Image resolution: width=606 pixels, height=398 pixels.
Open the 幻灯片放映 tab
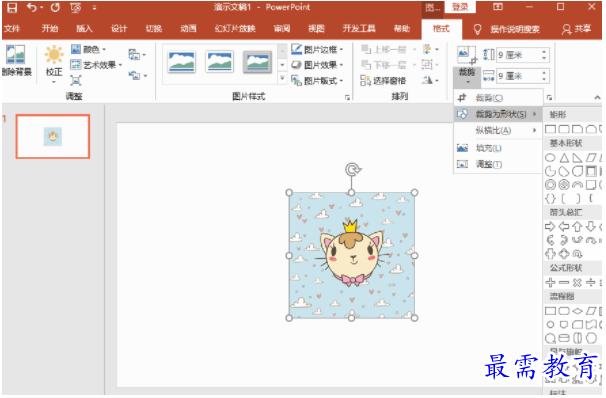tap(235, 29)
